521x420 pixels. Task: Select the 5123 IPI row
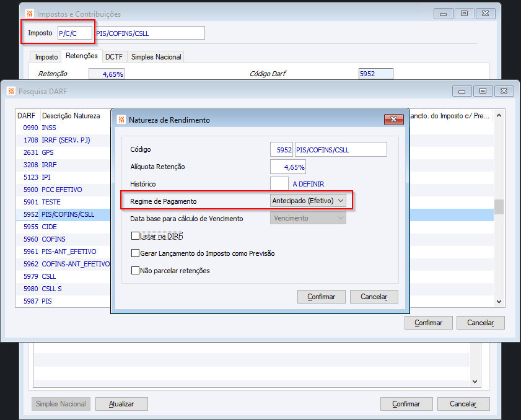pos(63,177)
